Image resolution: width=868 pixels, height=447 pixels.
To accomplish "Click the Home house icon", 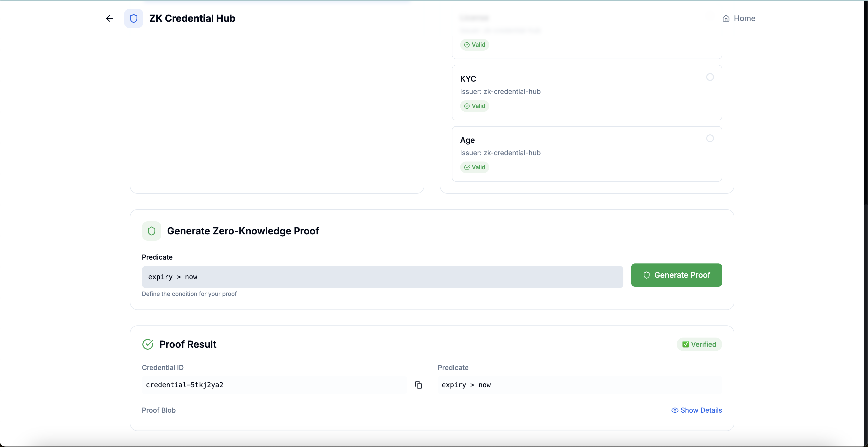I will (x=726, y=19).
